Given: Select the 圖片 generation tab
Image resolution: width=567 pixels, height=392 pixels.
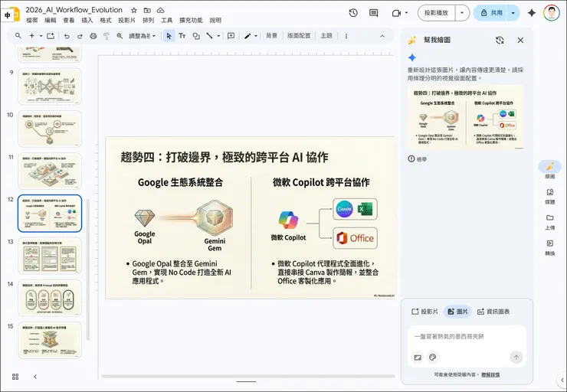Looking at the screenshot, I should point(457,312).
